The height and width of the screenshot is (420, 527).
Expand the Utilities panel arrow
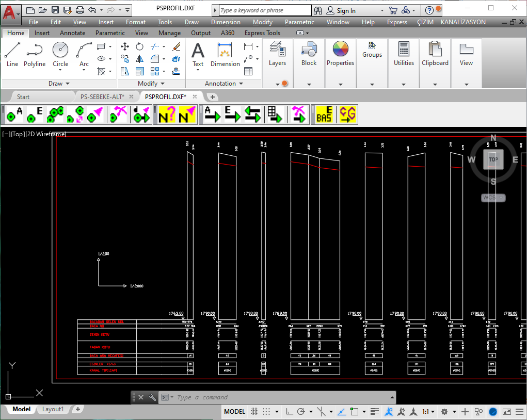point(404,84)
